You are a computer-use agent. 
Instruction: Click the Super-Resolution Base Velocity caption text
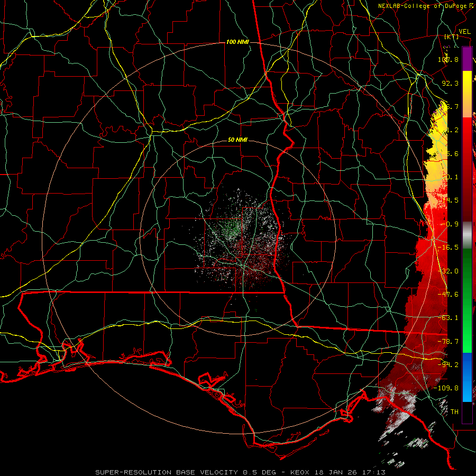[241, 472]
